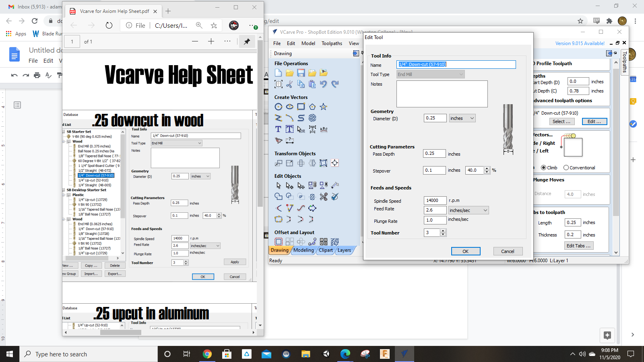Cut selection using the scissors icon
This screenshot has height=362, width=644.
(289, 84)
